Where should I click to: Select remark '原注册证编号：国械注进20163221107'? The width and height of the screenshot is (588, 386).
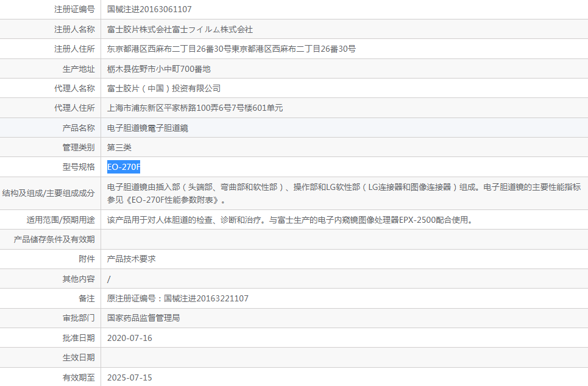178,299
